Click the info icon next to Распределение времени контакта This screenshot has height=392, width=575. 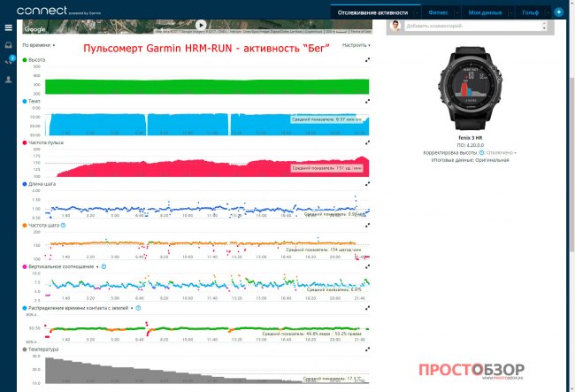click(138, 308)
